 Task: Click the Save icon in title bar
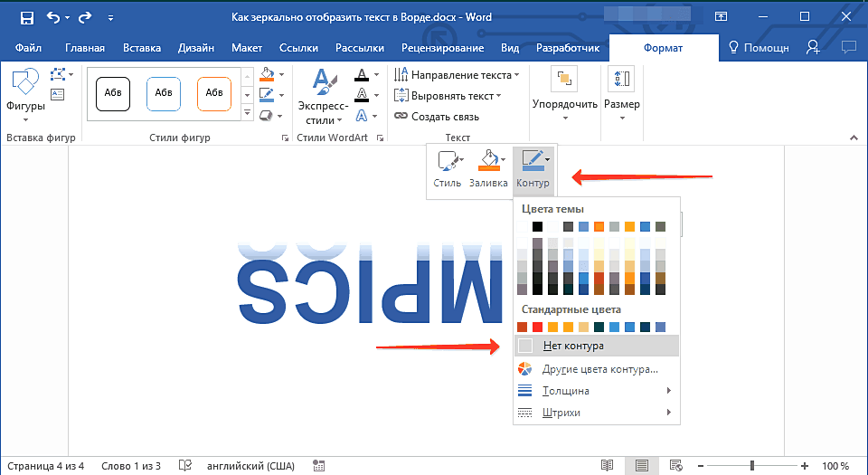pos(26,17)
